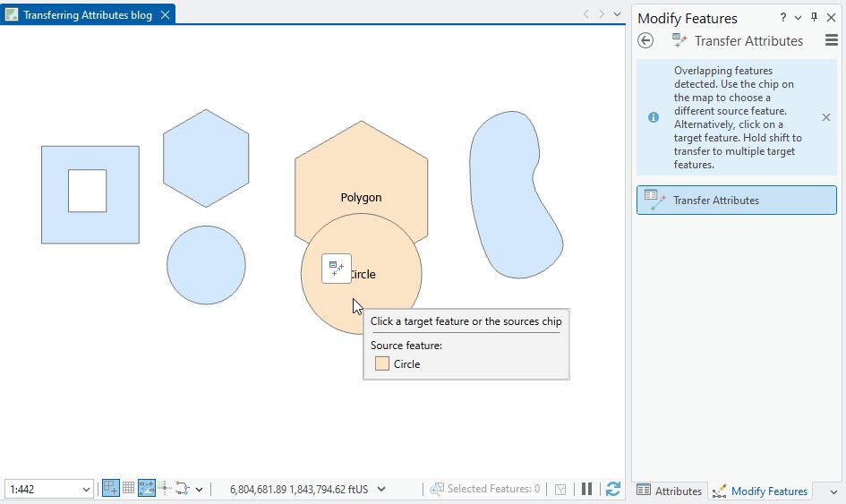Click the Transfer Attributes title icon
This screenshot has height=504, width=846.
pos(679,40)
